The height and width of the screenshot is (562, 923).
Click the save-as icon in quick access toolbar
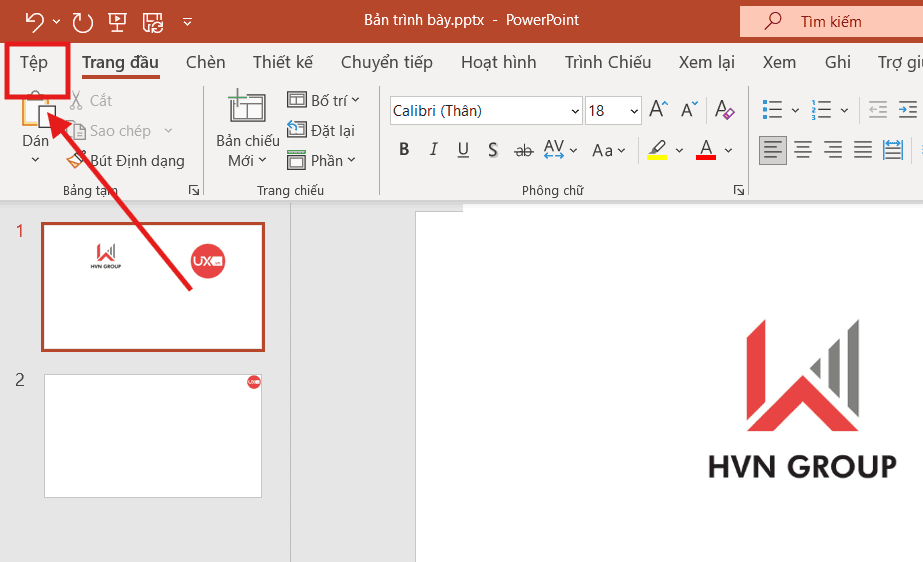pyautogui.click(x=153, y=22)
